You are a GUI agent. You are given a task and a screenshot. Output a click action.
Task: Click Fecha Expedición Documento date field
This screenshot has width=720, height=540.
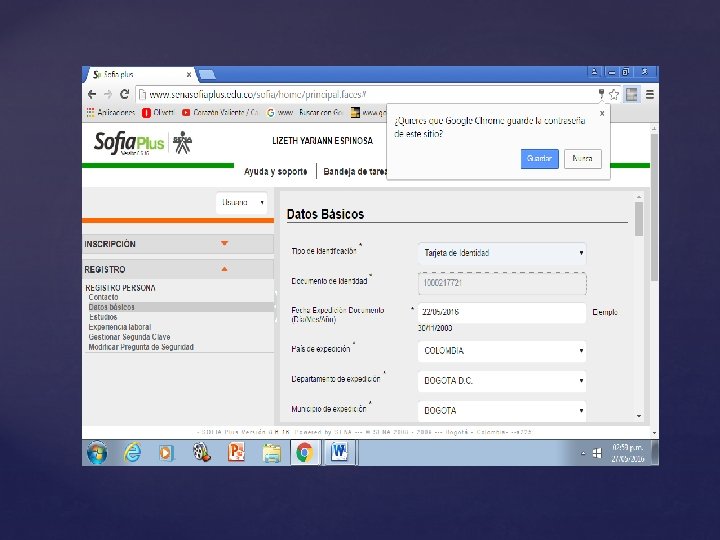pos(502,312)
